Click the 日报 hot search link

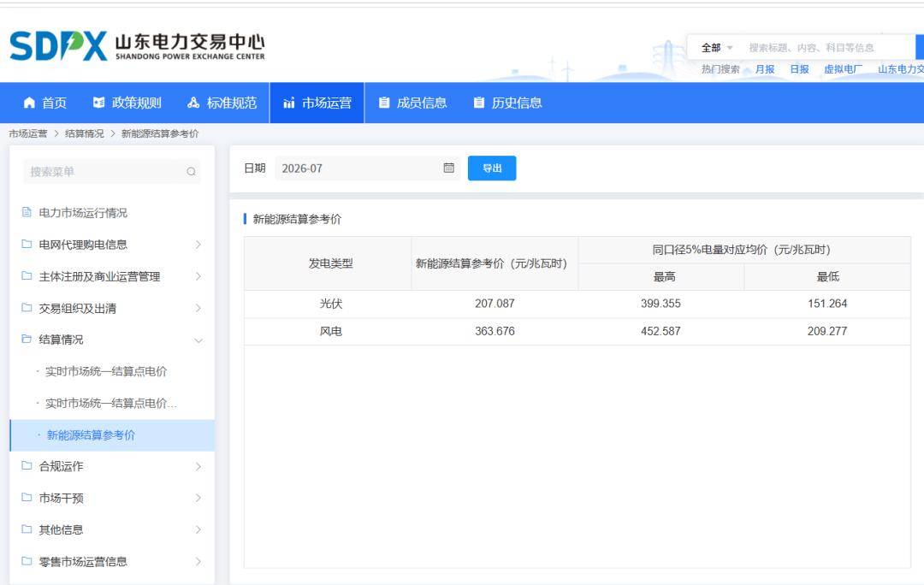click(799, 69)
